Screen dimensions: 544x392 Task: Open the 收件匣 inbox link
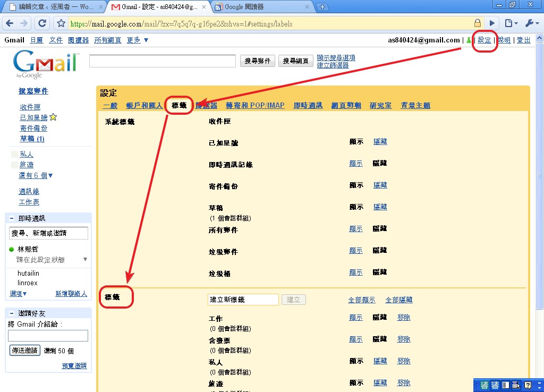click(30, 107)
